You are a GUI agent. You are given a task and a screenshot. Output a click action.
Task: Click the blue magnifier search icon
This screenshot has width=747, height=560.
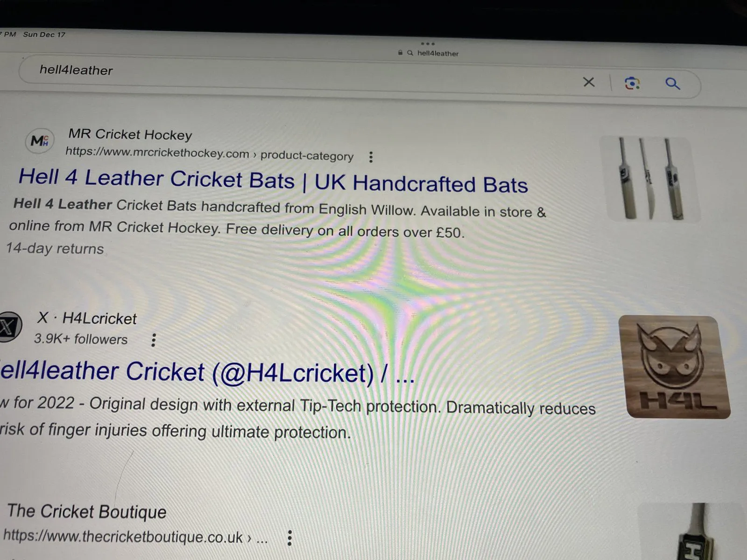coord(673,84)
